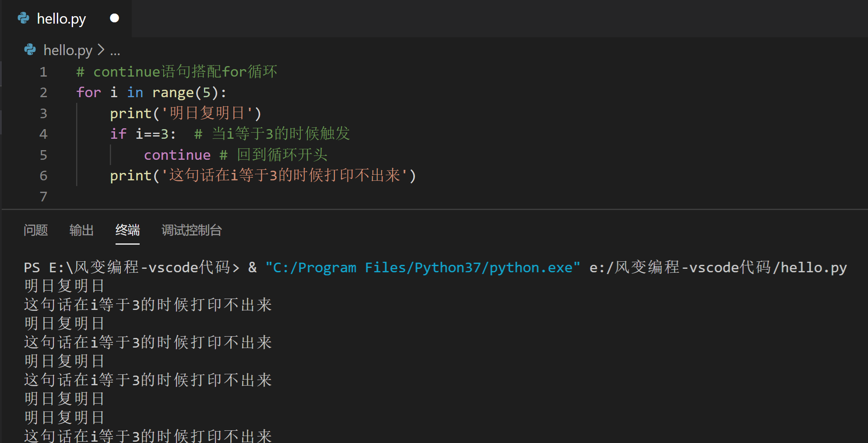Click line number 2 in the gutter

(43, 92)
